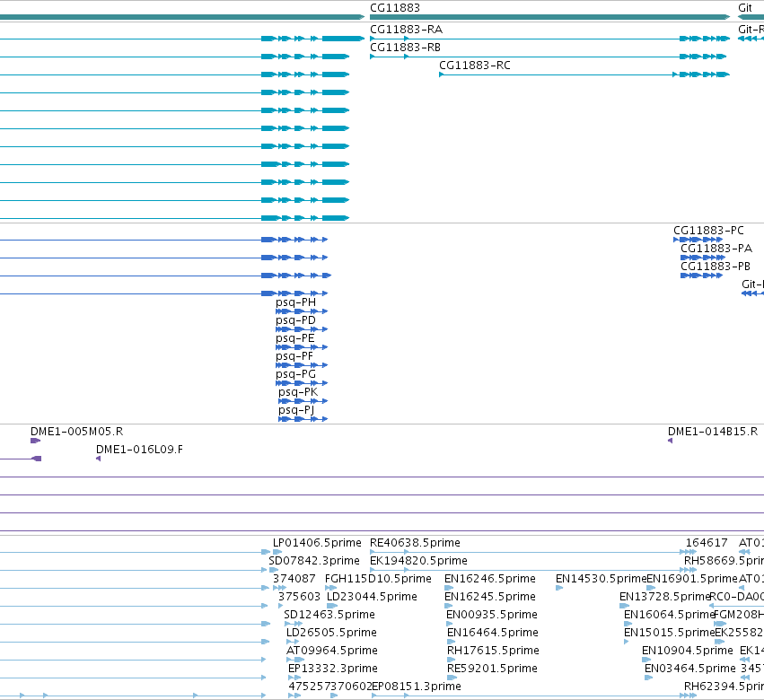Select the CG11883-PC protein label

(708, 231)
